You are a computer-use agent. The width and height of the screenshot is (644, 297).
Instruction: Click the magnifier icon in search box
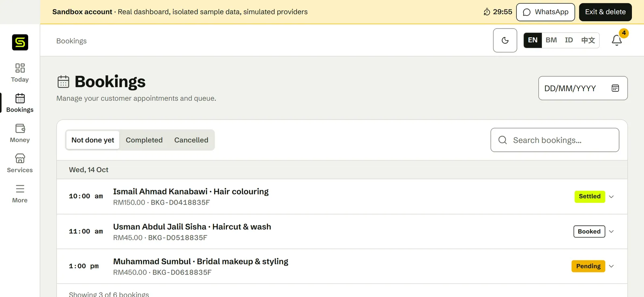click(503, 140)
